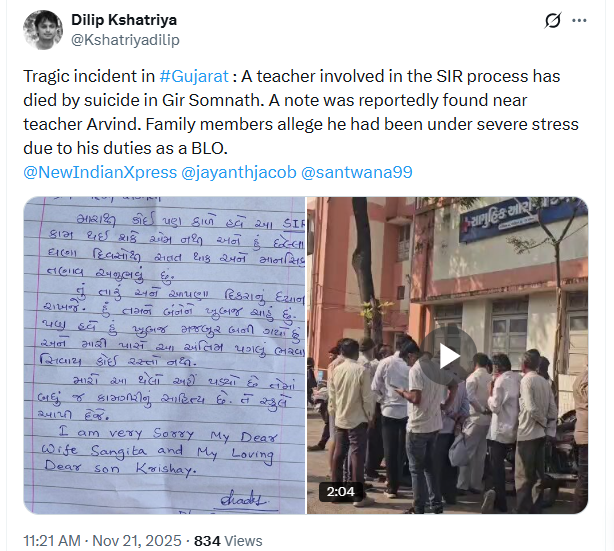The image size is (614, 551).
Task: Click the signature at the note's bottom
Action: 243,499
